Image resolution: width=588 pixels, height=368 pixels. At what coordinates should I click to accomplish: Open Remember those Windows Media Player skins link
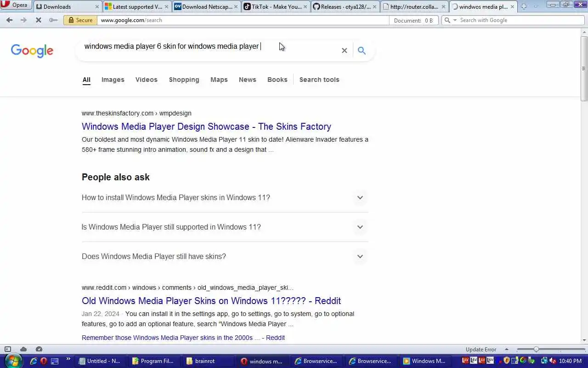tap(183, 338)
